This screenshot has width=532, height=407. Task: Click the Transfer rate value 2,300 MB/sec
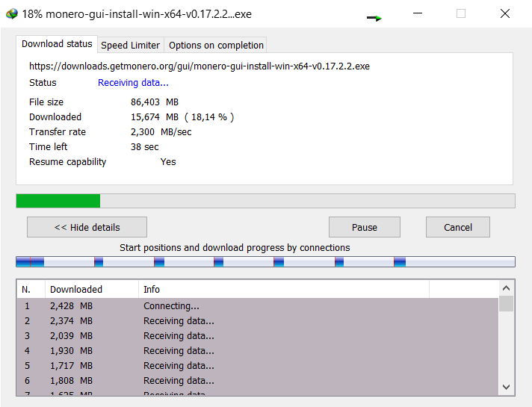[x=161, y=132]
